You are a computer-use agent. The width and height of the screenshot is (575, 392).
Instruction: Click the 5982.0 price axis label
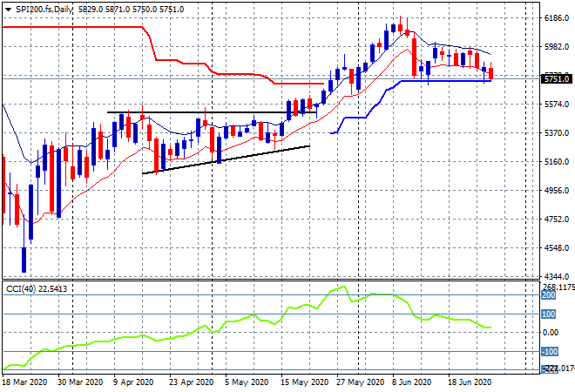[557, 47]
